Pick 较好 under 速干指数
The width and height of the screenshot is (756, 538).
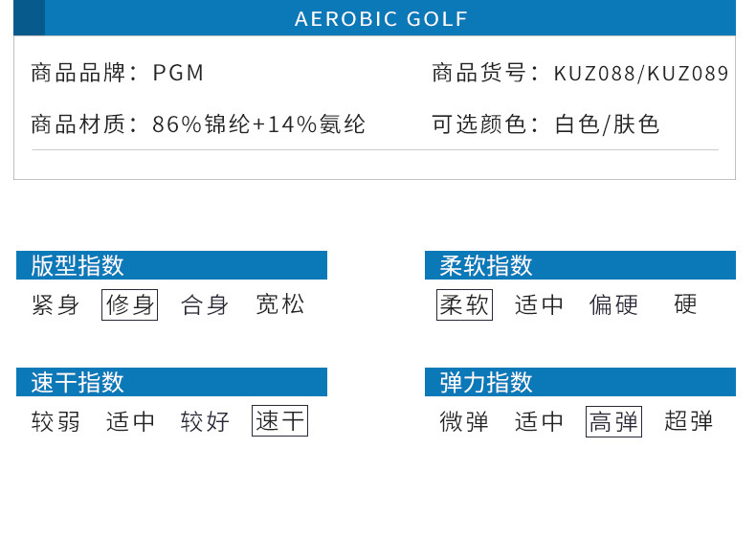point(205,421)
